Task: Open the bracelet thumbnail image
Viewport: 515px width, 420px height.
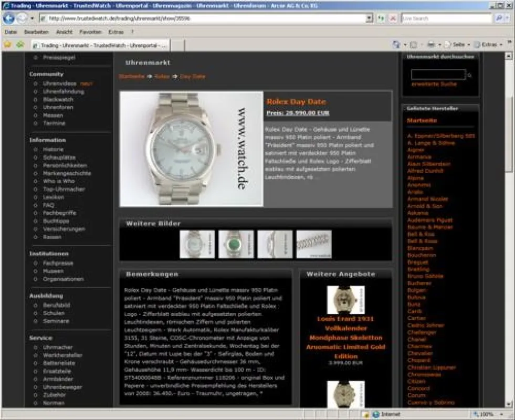Action: (x=313, y=244)
